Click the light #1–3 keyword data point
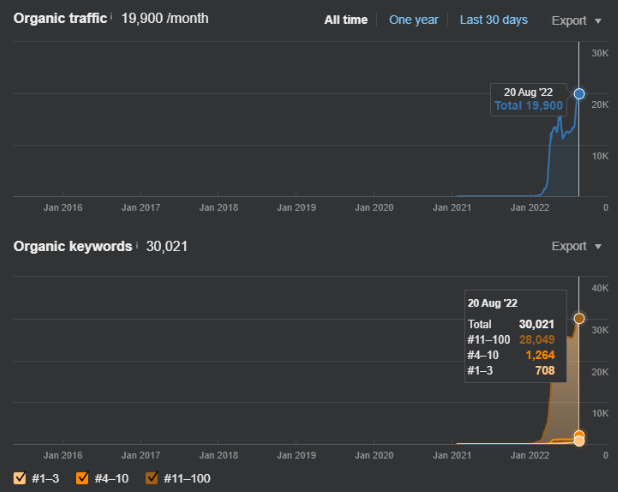The height and width of the screenshot is (492, 618). click(x=579, y=441)
